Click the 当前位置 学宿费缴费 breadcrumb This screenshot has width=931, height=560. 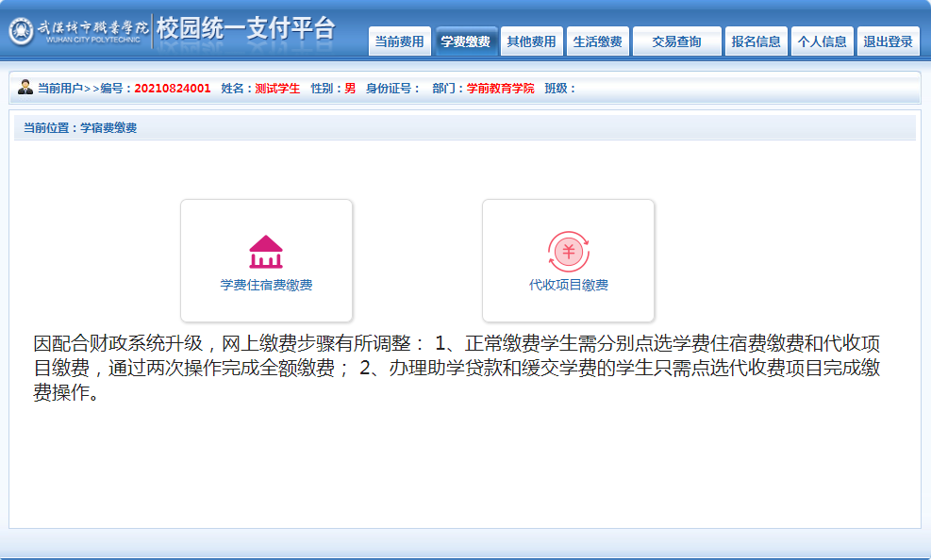coord(80,127)
